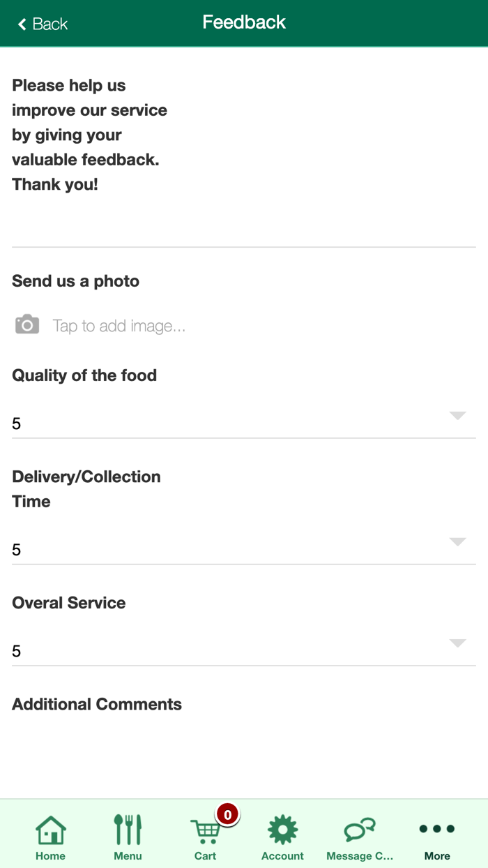Tap the camera icon to add a photo
This screenshot has width=488, height=868.
pyautogui.click(x=26, y=324)
